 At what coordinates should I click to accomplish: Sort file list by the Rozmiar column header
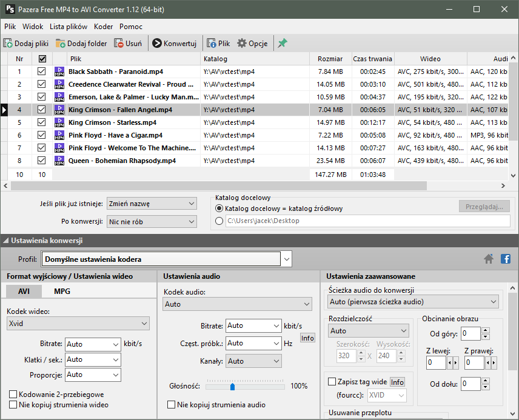click(330, 59)
